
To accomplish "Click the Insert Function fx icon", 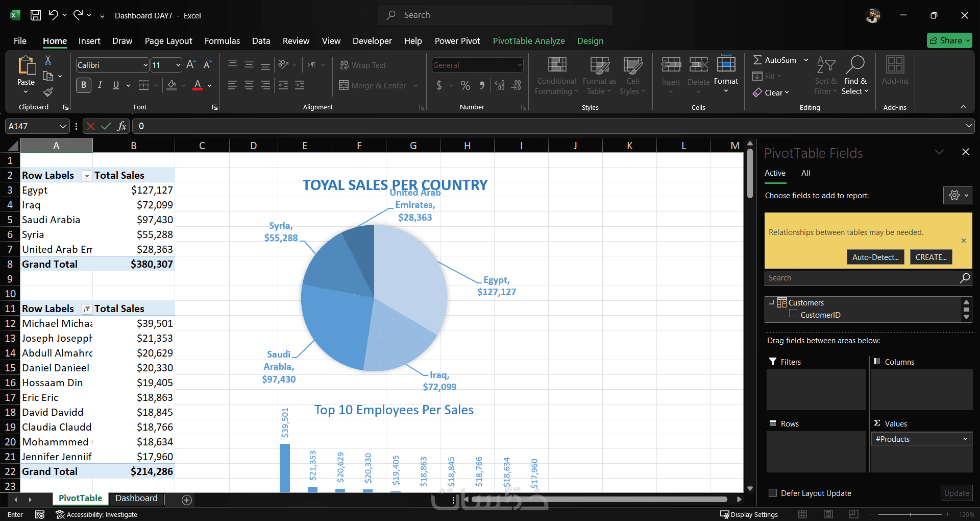I will (x=121, y=126).
